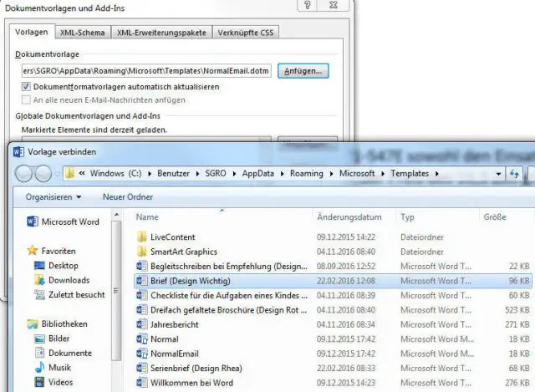The image size is (535, 392).
Task: Open the Organisieren dropdown menu
Action: [53, 197]
